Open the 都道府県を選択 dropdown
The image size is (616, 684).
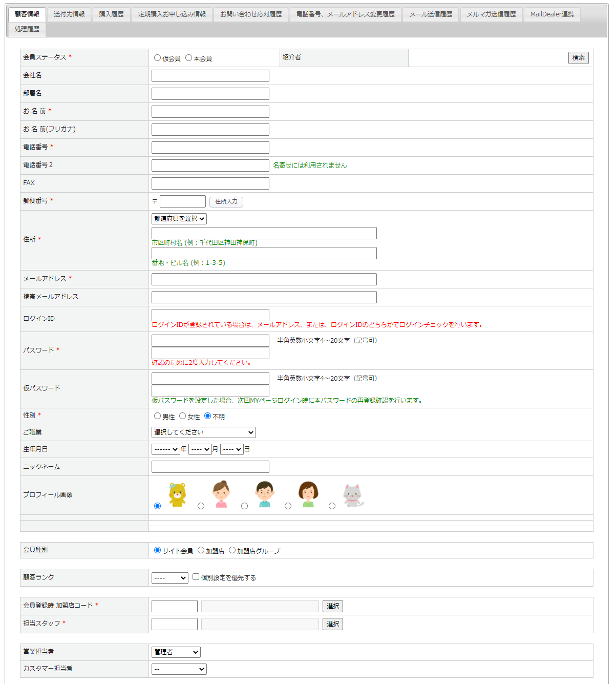(179, 219)
